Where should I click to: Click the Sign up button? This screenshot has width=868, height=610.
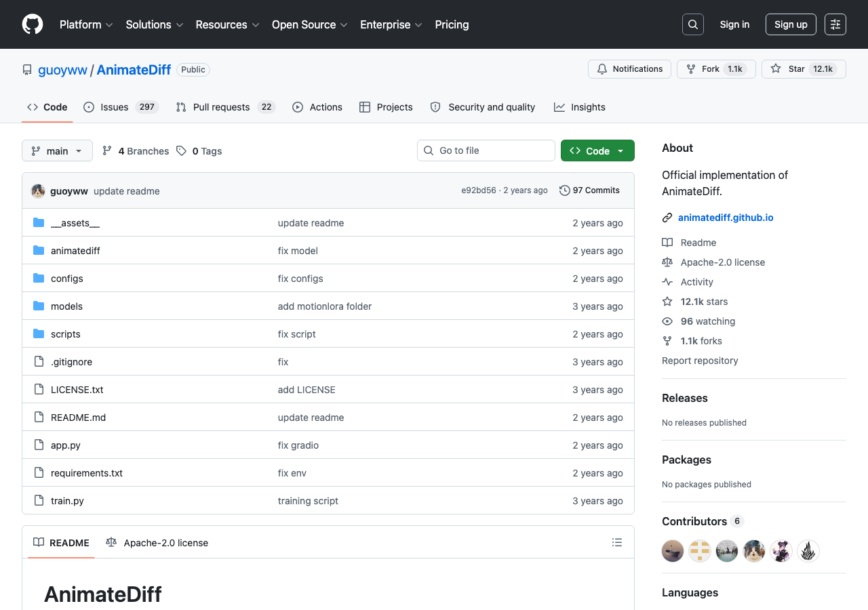point(791,24)
